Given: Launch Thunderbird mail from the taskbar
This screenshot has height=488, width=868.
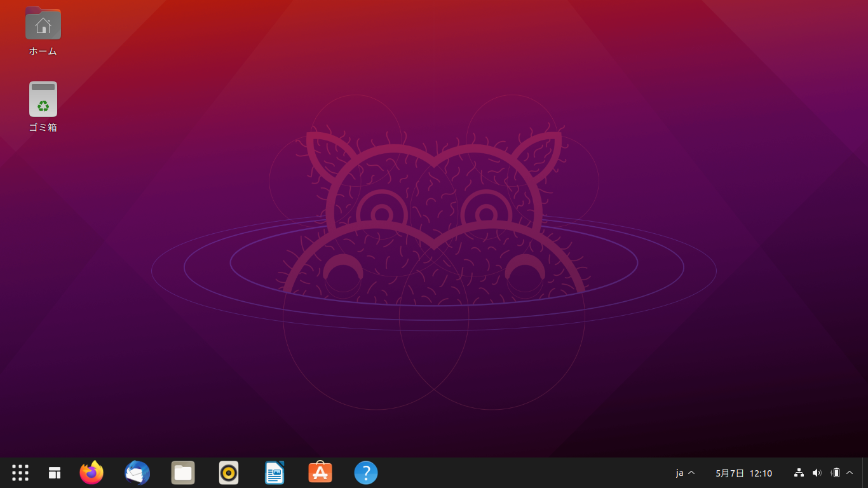Looking at the screenshot, I should click(137, 473).
